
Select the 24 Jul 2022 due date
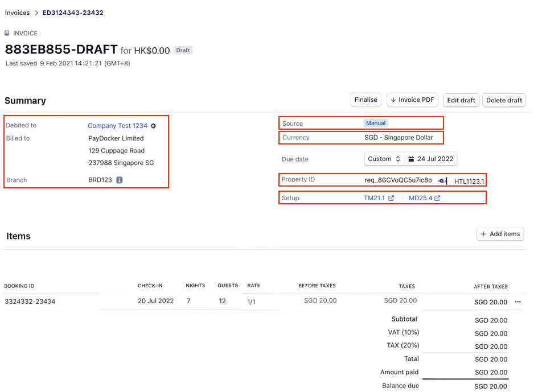pyautogui.click(x=435, y=159)
